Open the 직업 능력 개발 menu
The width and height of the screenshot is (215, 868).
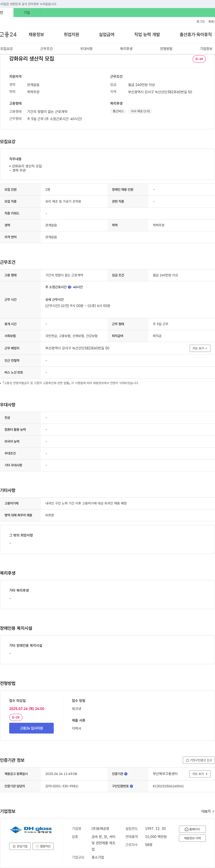tap(147, 35)
